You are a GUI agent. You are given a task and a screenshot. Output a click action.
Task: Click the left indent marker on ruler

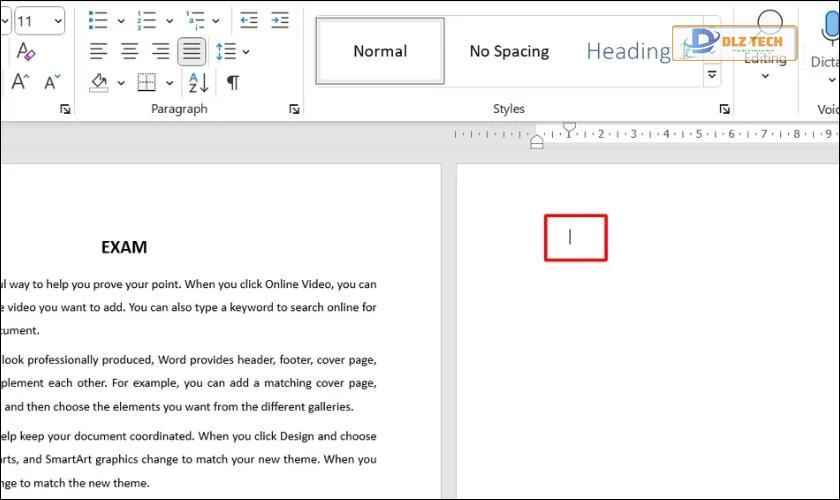(537, 142)
